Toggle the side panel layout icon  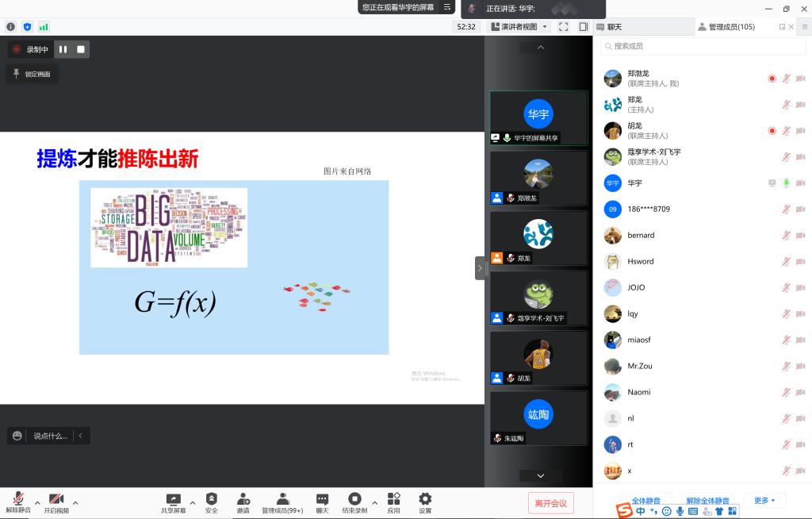pyautogui.click(x=583, y=27)
